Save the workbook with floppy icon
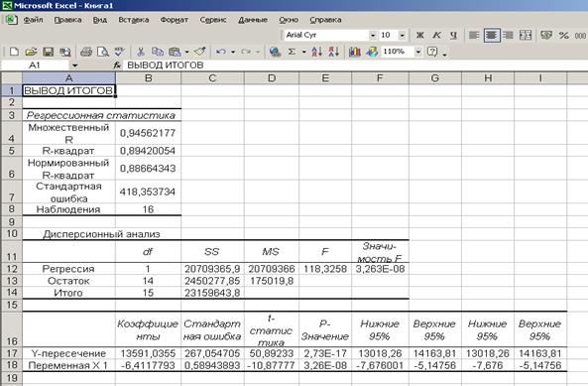This screenshot has width=588, height=386. tap(48, 52)
